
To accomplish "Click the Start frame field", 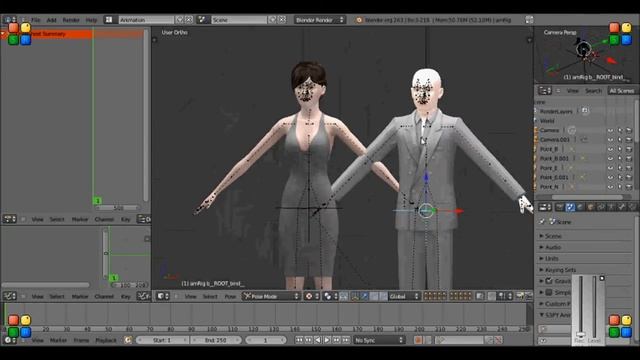I will point(162,340).
